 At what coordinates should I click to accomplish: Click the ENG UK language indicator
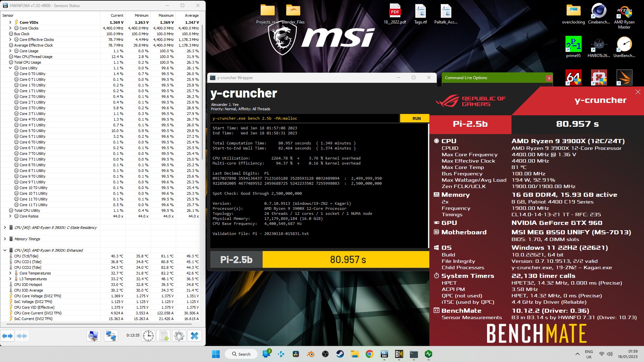[x=589, y=354]
